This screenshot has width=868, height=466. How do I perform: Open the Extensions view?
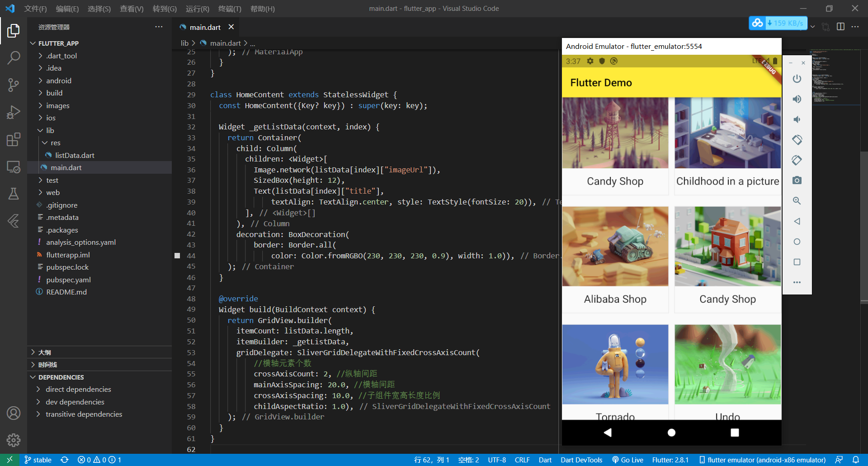(14, 139)
